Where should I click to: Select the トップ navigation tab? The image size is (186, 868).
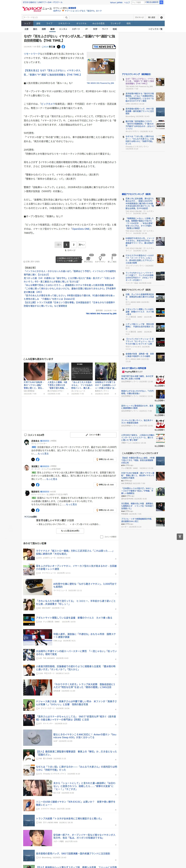pos(27,24)
